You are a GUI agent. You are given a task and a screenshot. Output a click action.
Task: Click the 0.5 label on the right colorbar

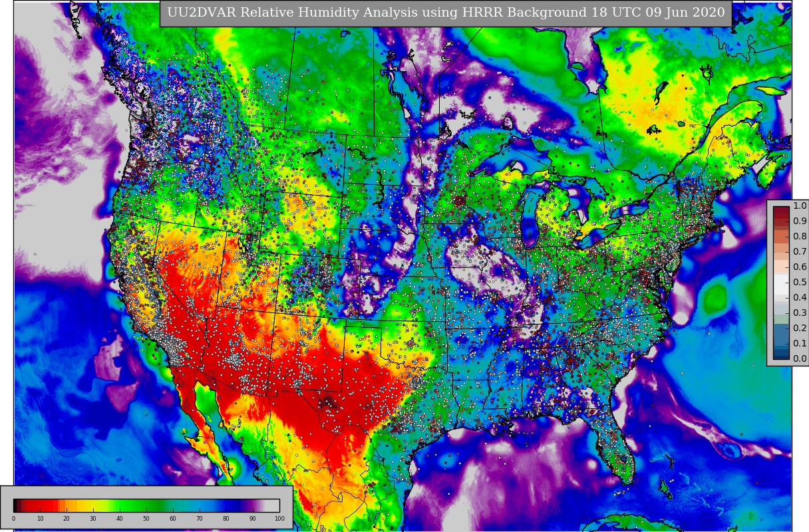click(x=800, y=283)
